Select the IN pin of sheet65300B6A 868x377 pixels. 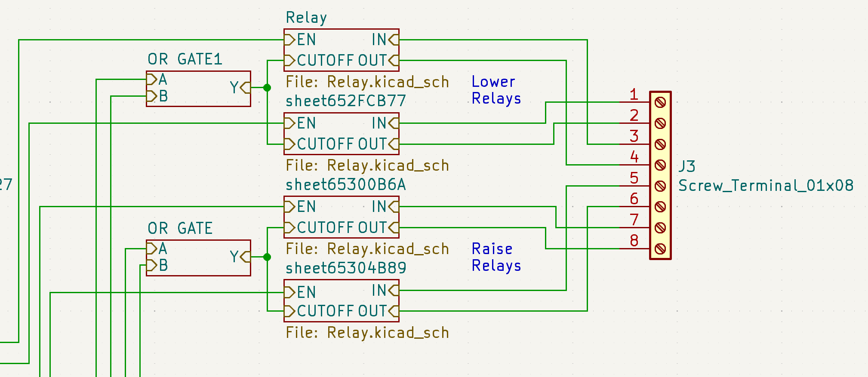point(385,207)
